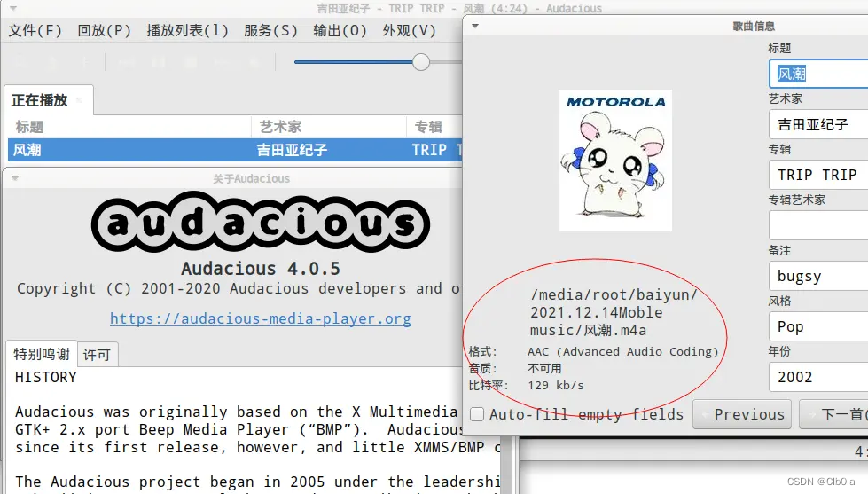The height and width of the screenshot is (494, 868).
Task: Click the 129 kb/s bitrate value
Action: coord(556,386)
